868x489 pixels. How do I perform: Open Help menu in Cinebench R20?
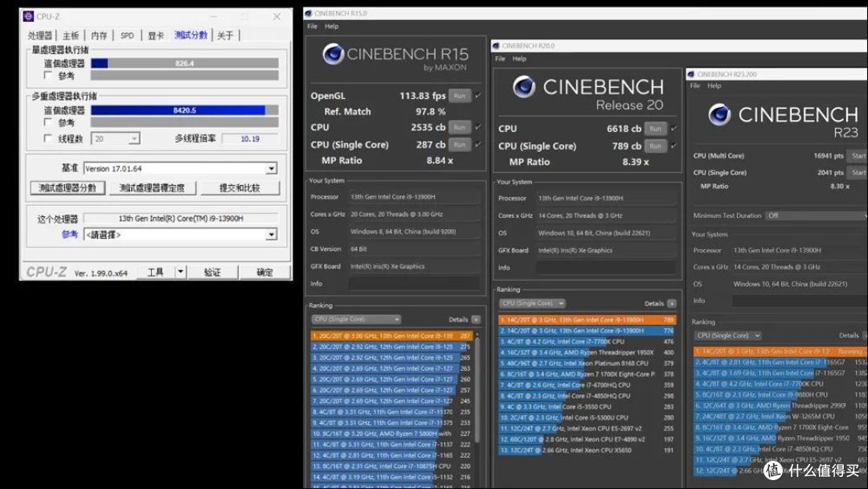519,59
